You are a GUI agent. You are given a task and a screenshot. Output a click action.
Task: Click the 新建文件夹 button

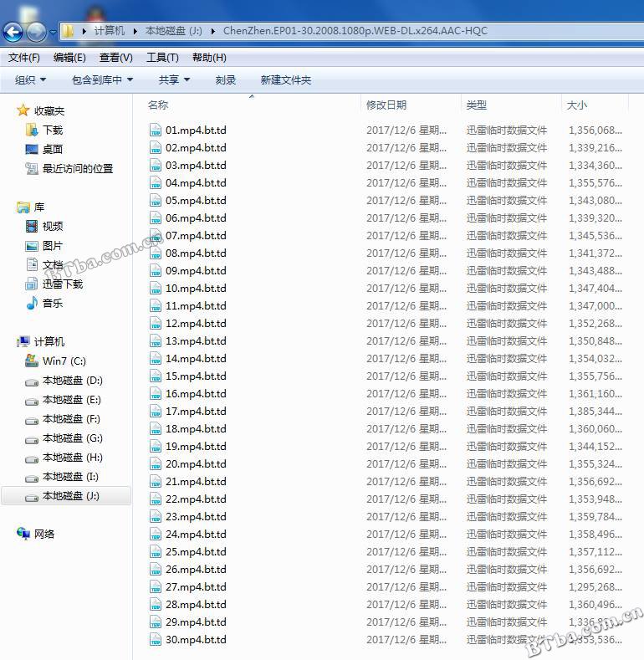coord(286,80)
